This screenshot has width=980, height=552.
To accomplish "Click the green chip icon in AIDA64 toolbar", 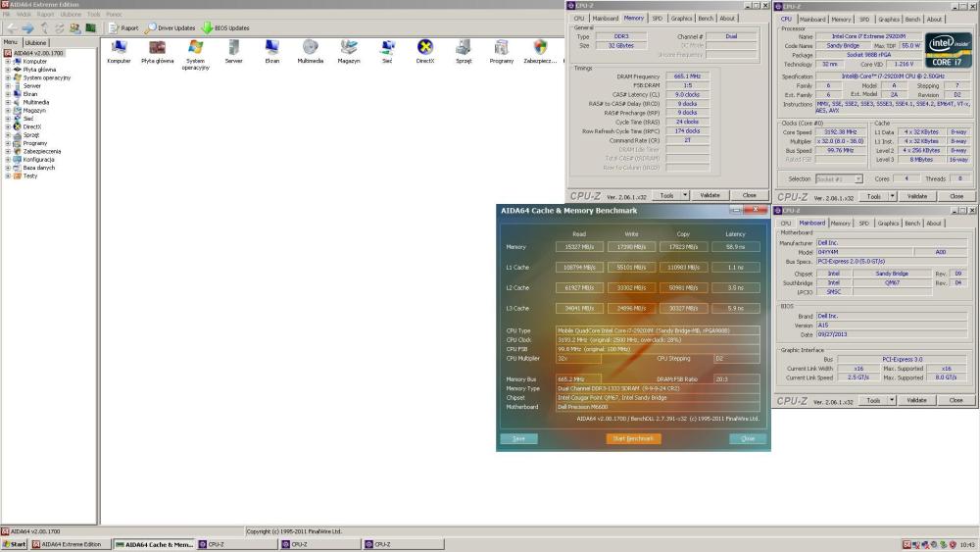I will click(90, 28).
